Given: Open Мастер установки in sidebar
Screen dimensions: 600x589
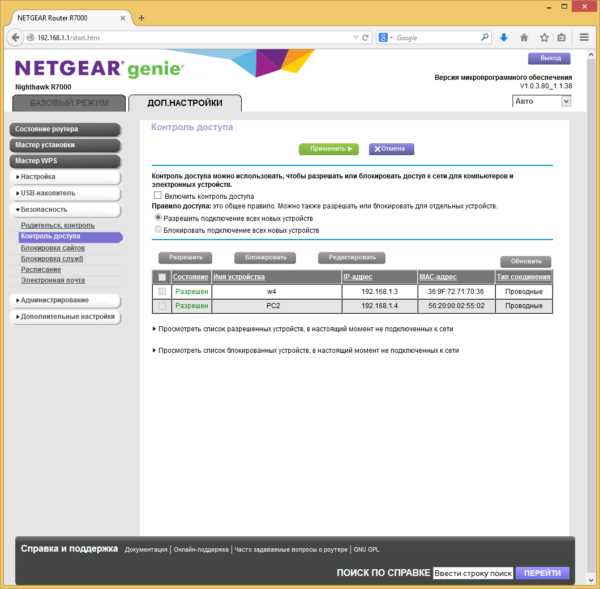Looking at the screenshot, I should (65, 145).
